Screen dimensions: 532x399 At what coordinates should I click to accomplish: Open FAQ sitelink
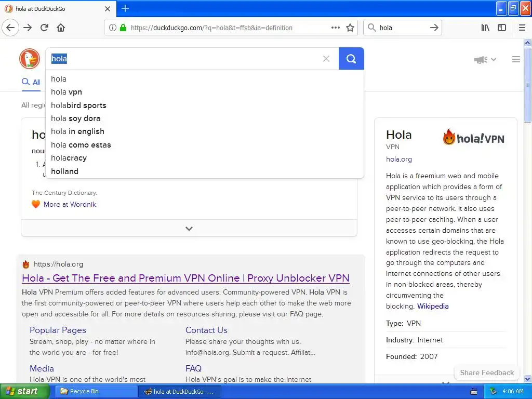coord(193,368)
